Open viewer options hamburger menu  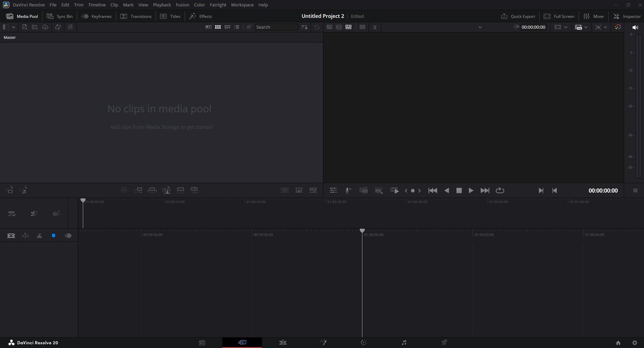click(635, 190)
